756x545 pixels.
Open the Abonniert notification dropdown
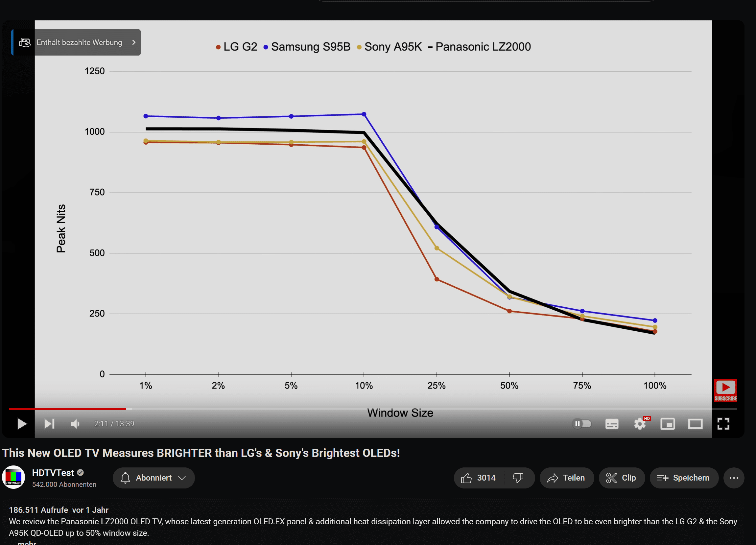pyautogui.click(x=154, y=478)
